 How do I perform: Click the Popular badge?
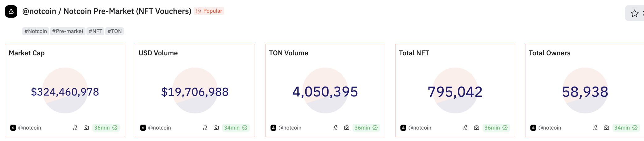[209, 11]
